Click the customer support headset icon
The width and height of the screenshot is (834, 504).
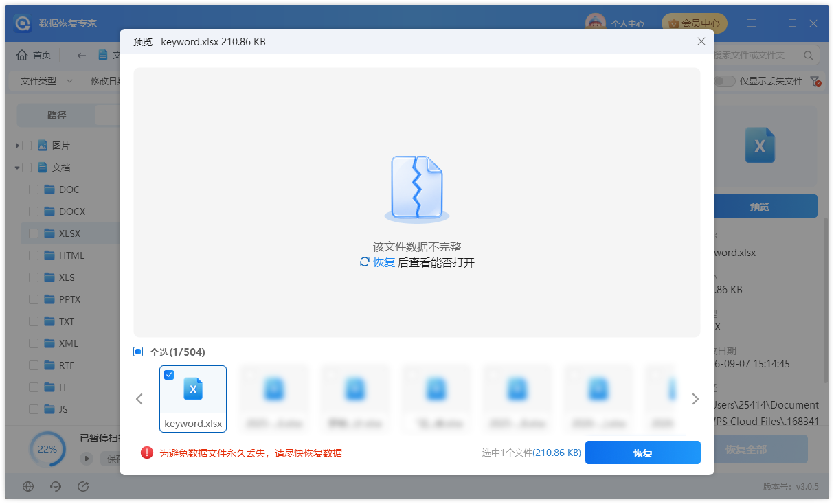56,486
